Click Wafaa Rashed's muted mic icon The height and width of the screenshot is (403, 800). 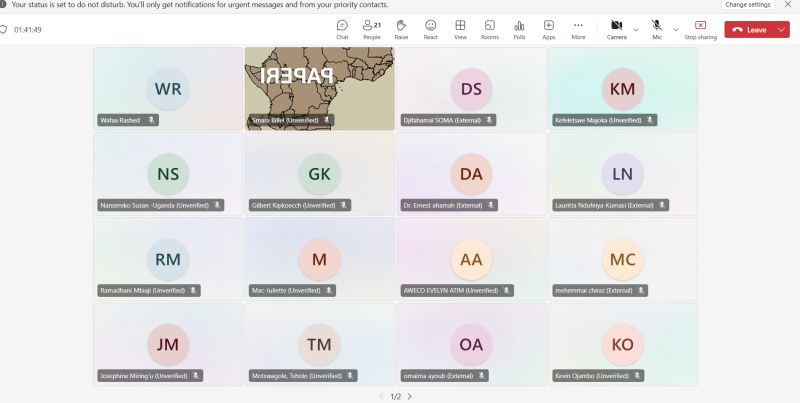151,120
